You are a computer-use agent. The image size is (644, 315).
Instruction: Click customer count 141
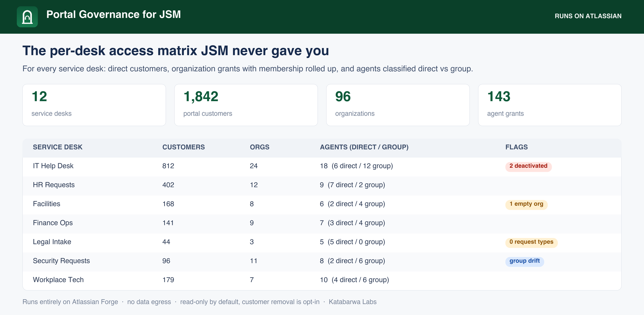point(168,223)
